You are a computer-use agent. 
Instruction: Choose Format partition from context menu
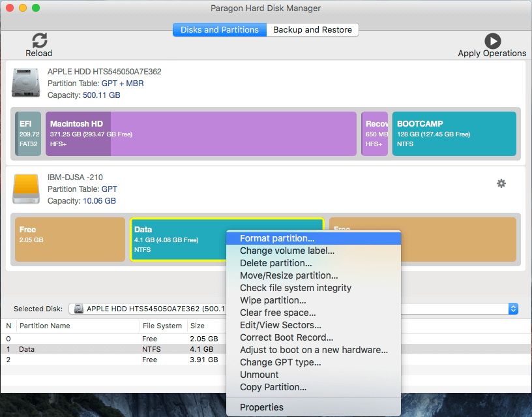(x=277, y=239)
